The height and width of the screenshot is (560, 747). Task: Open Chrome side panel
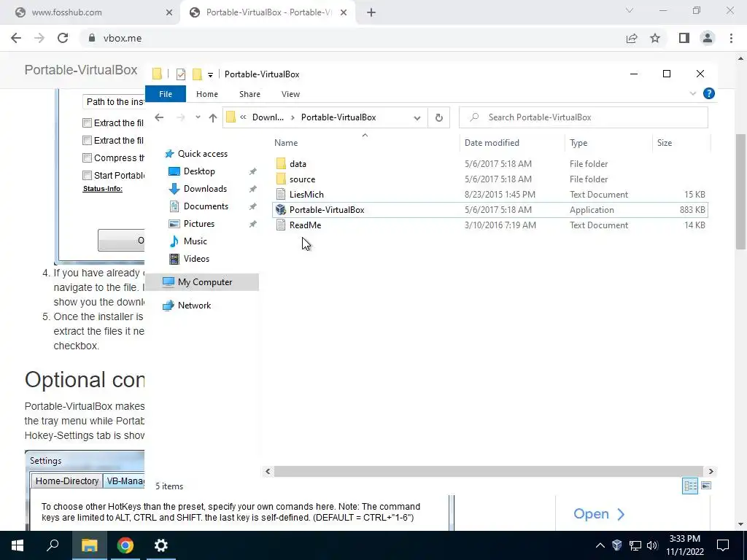(x=684, y=38)
